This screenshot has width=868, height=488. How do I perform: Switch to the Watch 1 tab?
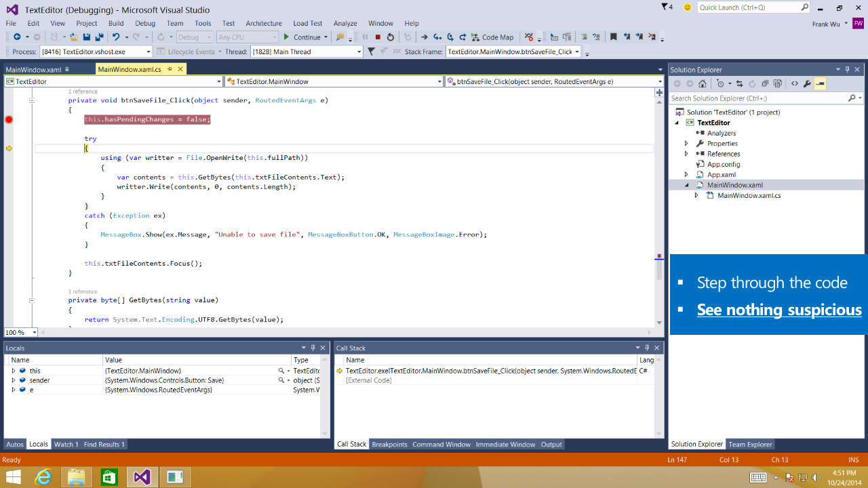pos(66,445)
